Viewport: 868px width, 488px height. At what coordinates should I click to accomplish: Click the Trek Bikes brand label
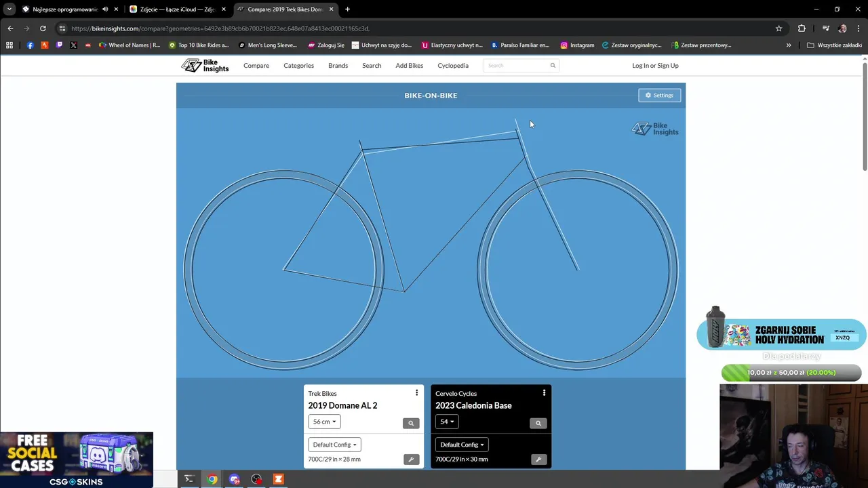click(322, 394)
